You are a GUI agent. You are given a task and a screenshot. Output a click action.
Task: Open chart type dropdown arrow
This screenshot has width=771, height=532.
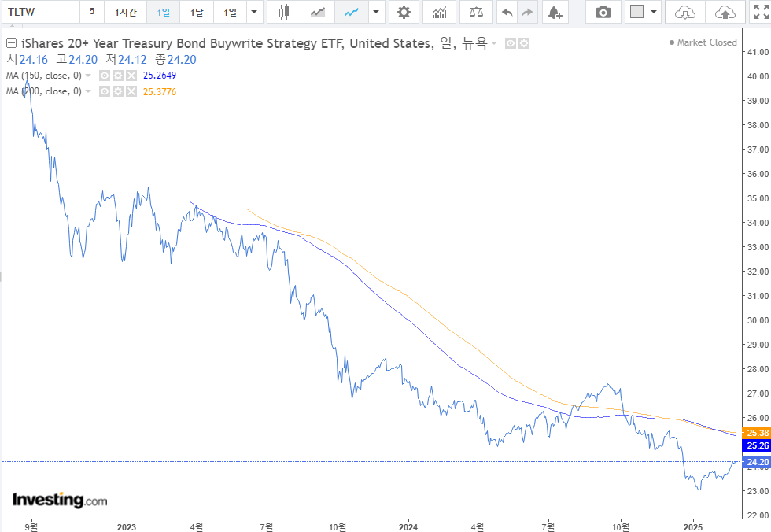pyautogui.click(x=376, y=12)
